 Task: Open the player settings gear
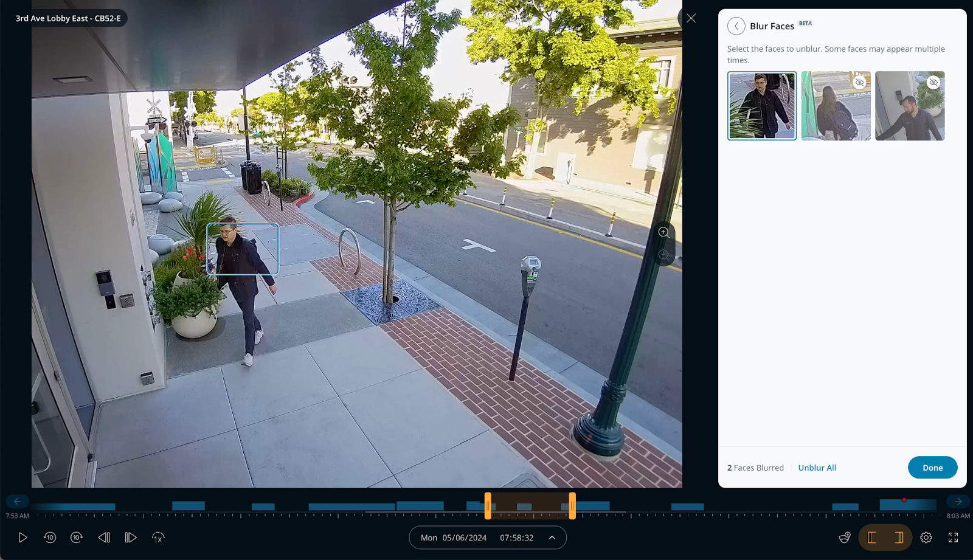coord(926,538)
